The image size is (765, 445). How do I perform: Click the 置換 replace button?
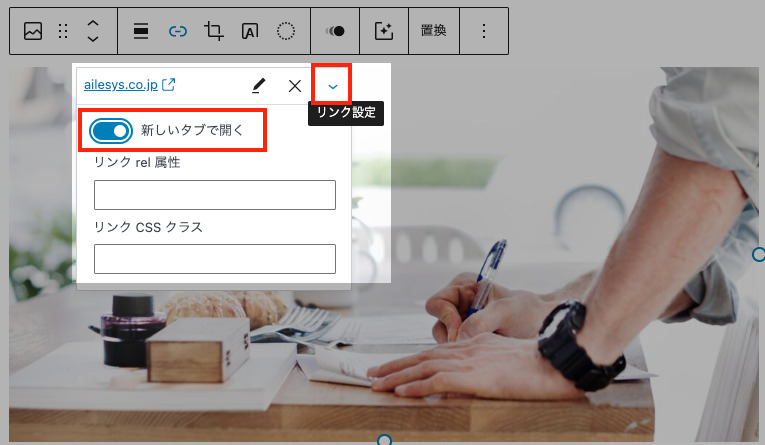click(x=434, y=31)
